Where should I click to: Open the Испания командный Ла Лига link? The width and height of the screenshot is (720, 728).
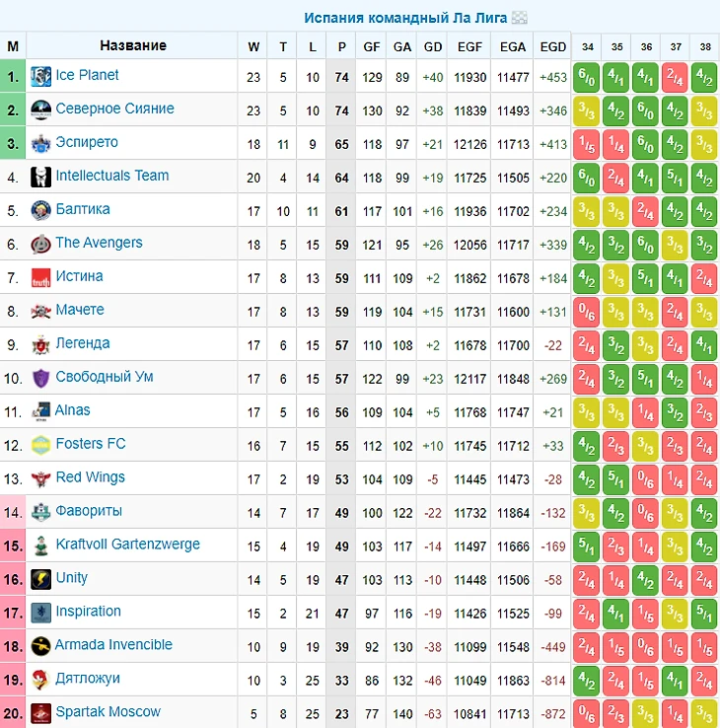[405, 18]
